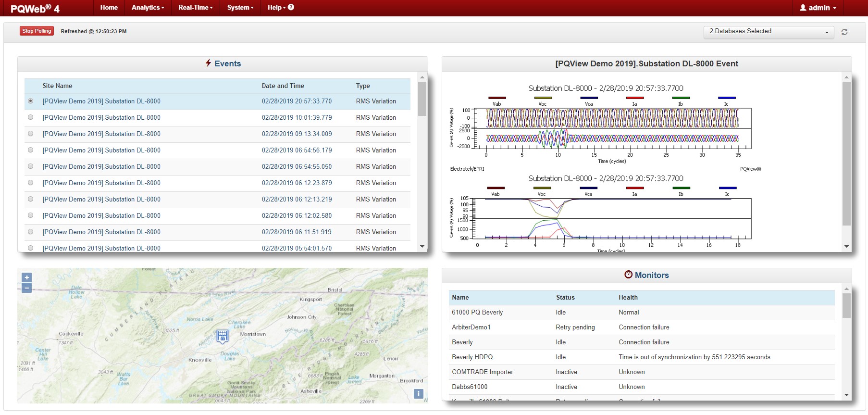Click the PQWeb 4 brand logo

[x=35, y=8]
